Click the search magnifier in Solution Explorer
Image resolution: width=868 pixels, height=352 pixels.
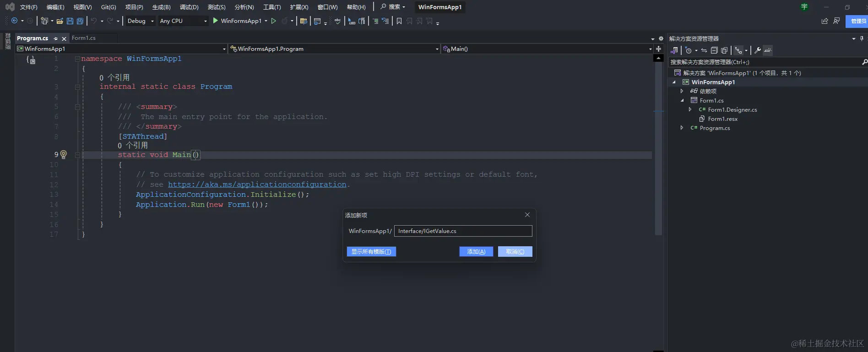[x=864, y=62]
